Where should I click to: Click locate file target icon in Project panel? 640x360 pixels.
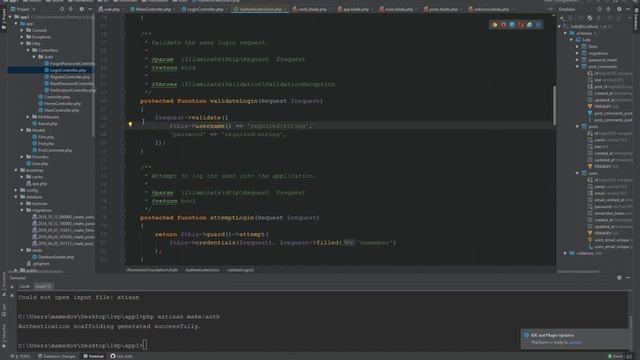pyautogui.click(x=62, y=9)
